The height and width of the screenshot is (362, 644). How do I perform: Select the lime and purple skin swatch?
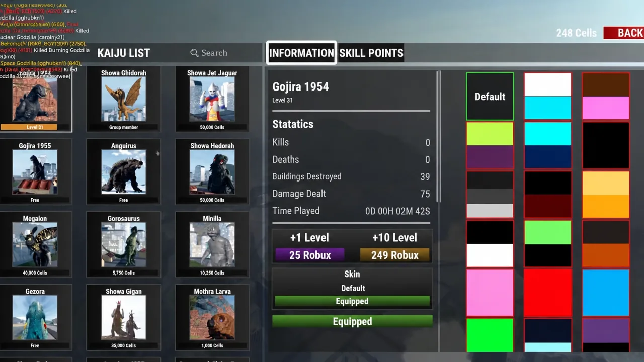point(490,145)
